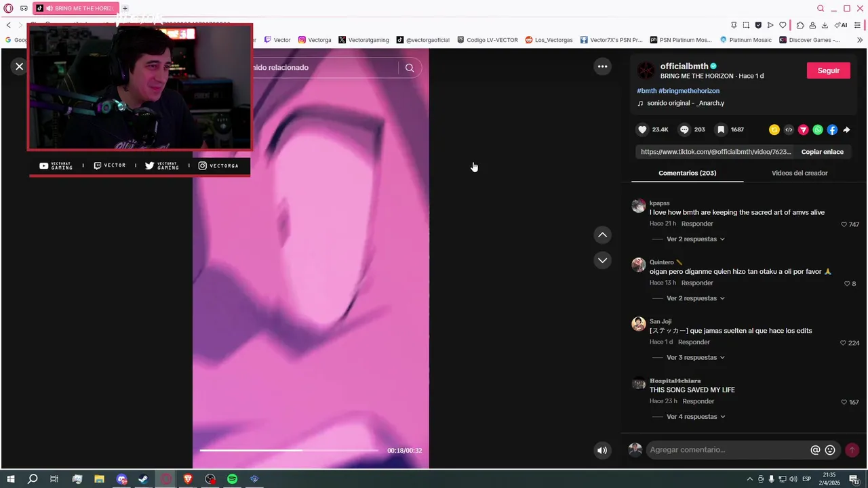Close the TikTok video viewer

19,66
